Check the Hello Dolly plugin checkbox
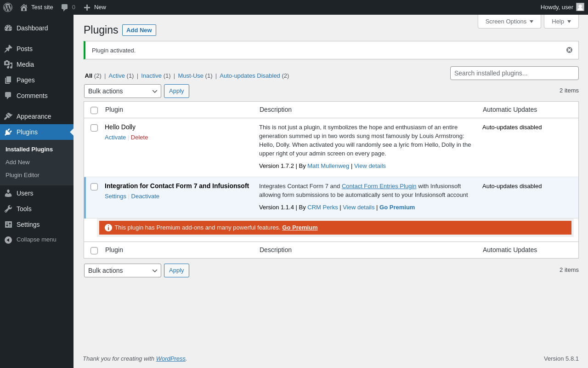 tap(94, 128)
